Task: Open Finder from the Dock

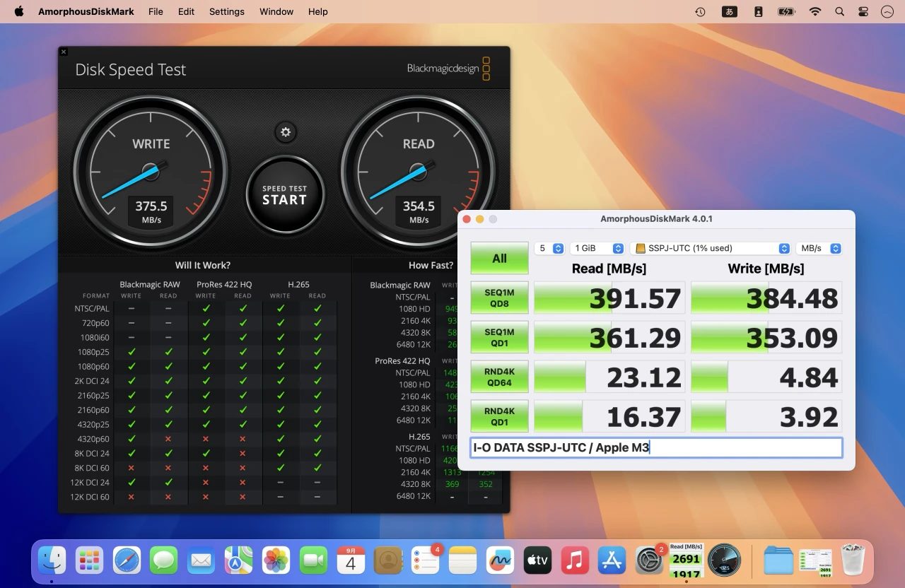Action: [52, 560]
